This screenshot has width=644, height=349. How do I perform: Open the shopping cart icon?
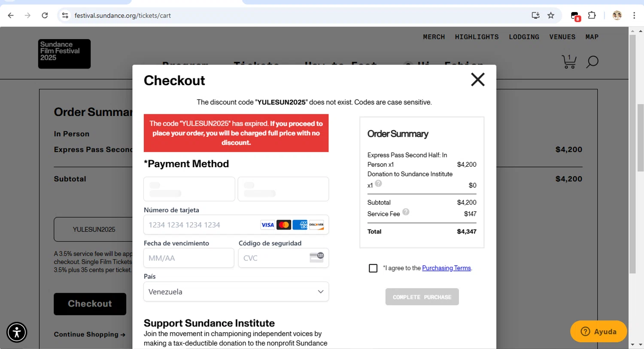point(569,62)
